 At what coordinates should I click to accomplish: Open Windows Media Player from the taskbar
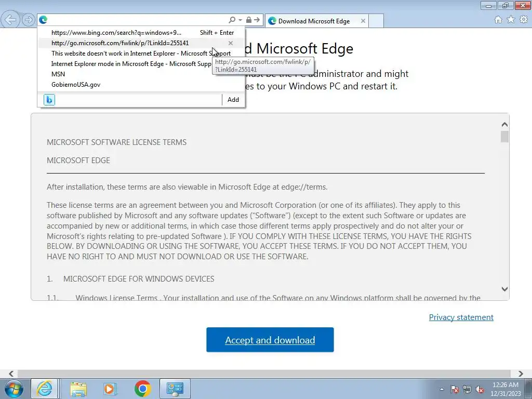pyautogui.click(x=110, y=389)
